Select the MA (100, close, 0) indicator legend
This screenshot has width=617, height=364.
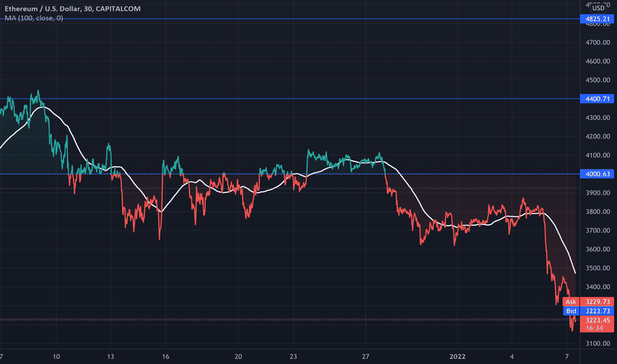(x=34, y=18)
